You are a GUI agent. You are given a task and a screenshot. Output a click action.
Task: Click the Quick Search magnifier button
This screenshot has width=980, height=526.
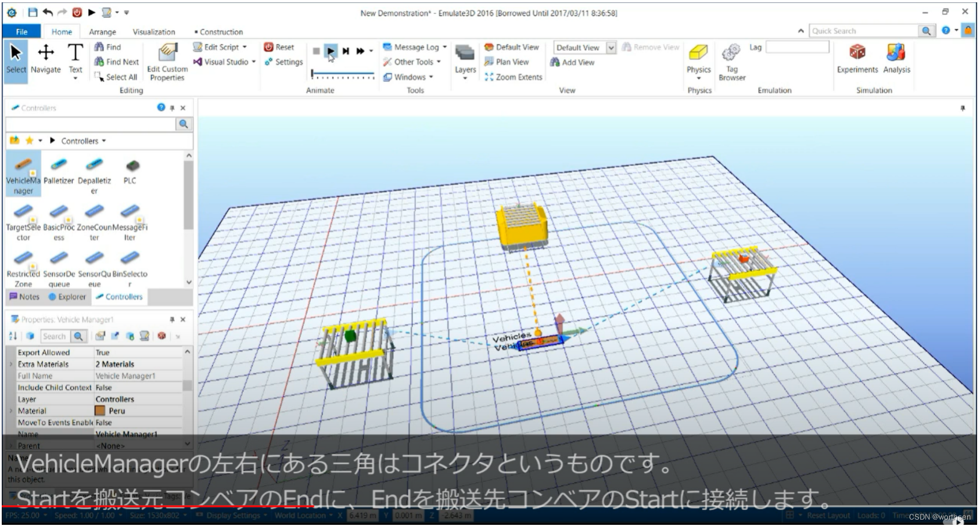tap(926, 31)
